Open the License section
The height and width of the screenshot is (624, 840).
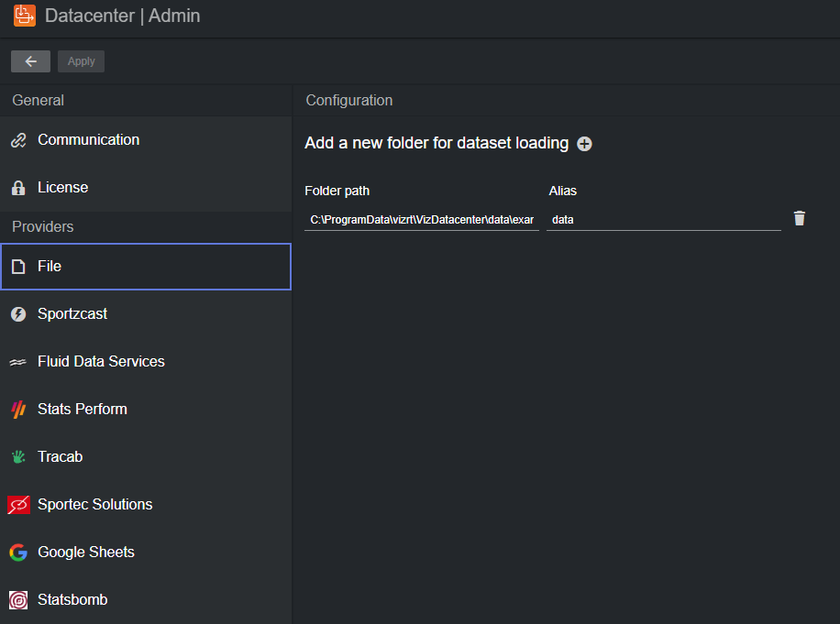click(x=146, y=188)
